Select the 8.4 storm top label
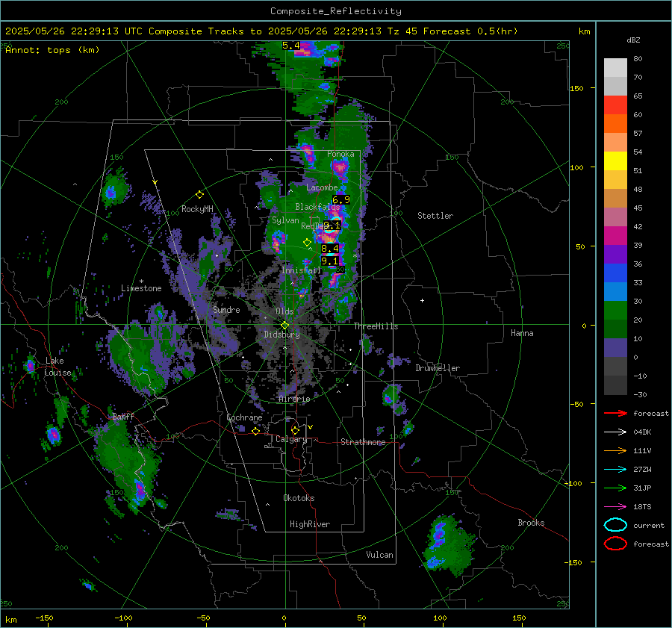Viewport: 672px width, 628px height. coord(329,248)
